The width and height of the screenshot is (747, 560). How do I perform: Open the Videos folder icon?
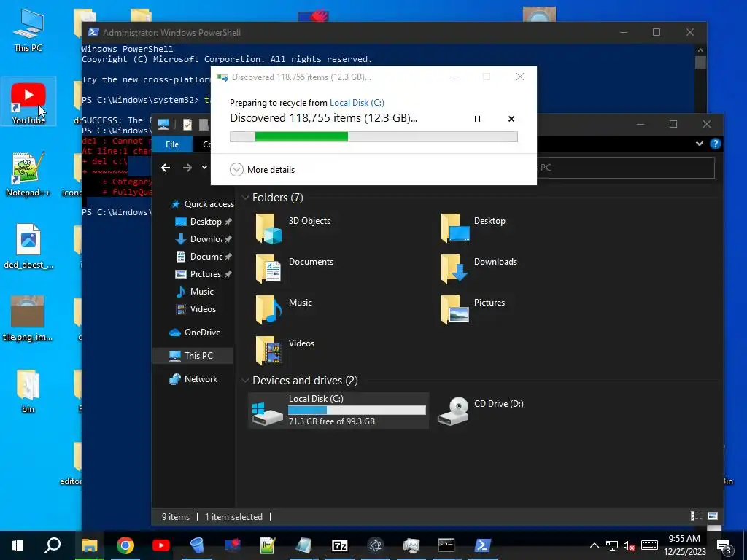click(x=268, y=351)
